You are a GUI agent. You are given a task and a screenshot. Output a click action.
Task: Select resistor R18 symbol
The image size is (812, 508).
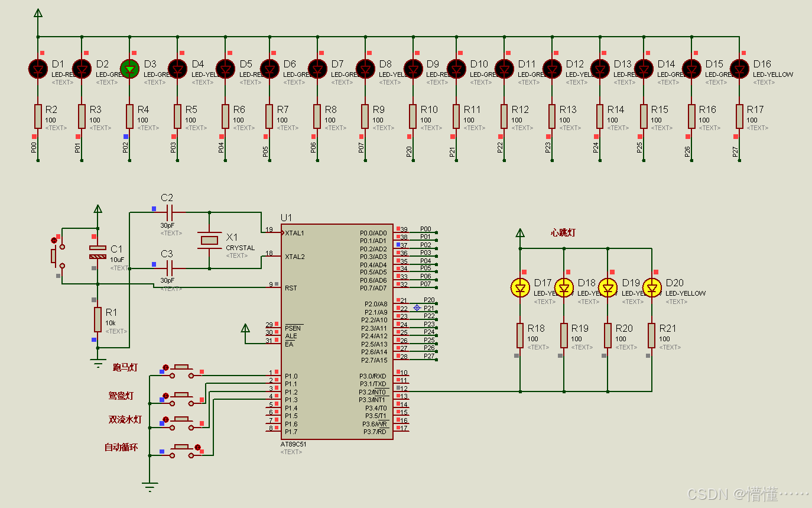pyautogui.click(x=520, y=335)
